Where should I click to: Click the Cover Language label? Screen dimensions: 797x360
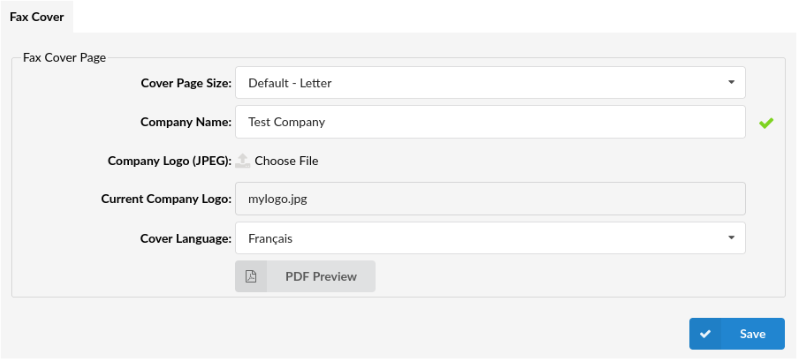[186, 238]
